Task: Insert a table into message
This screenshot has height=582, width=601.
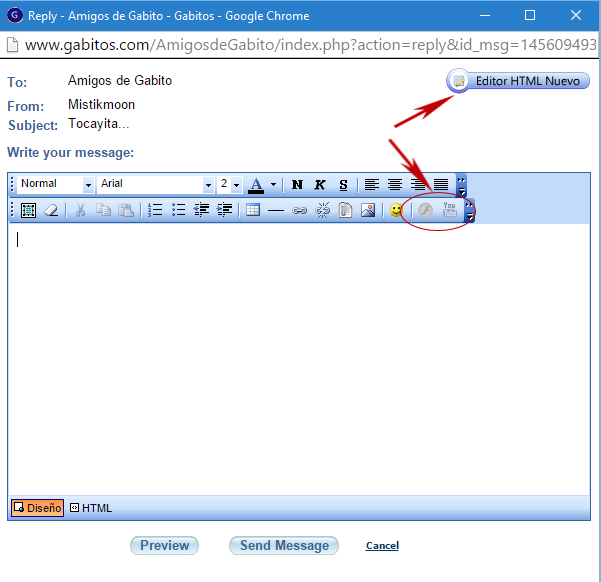Action: (x=253, y=211)
